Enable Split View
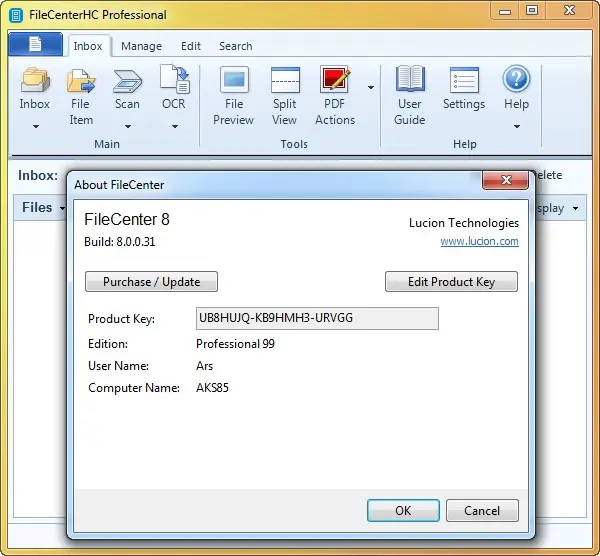Image resolution: width=600 pixels, height=556 pixels. click(285, 96)
